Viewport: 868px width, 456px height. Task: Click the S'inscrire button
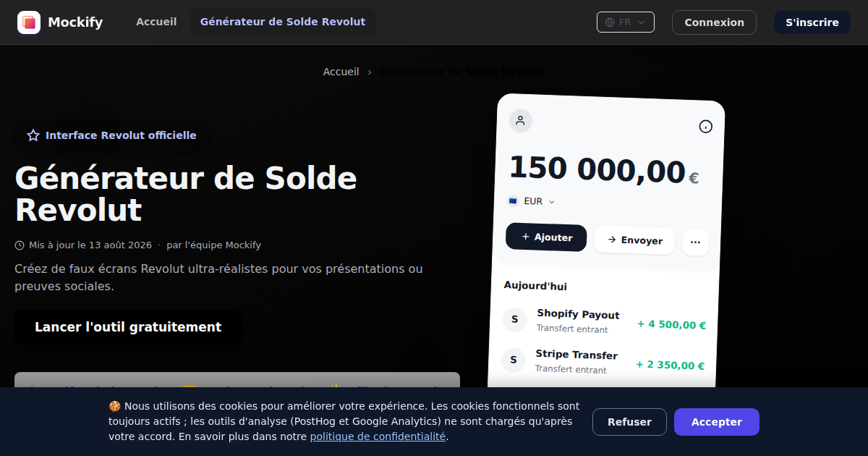click(812, 22)
